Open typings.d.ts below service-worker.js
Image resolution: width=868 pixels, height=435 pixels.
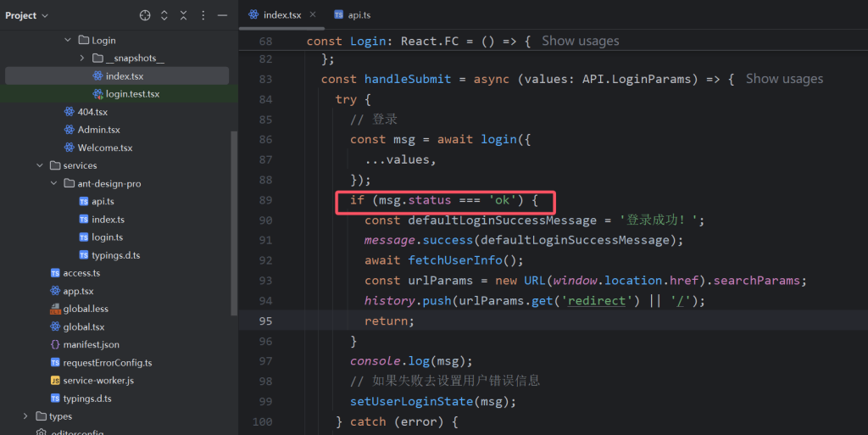click(87, 399)
